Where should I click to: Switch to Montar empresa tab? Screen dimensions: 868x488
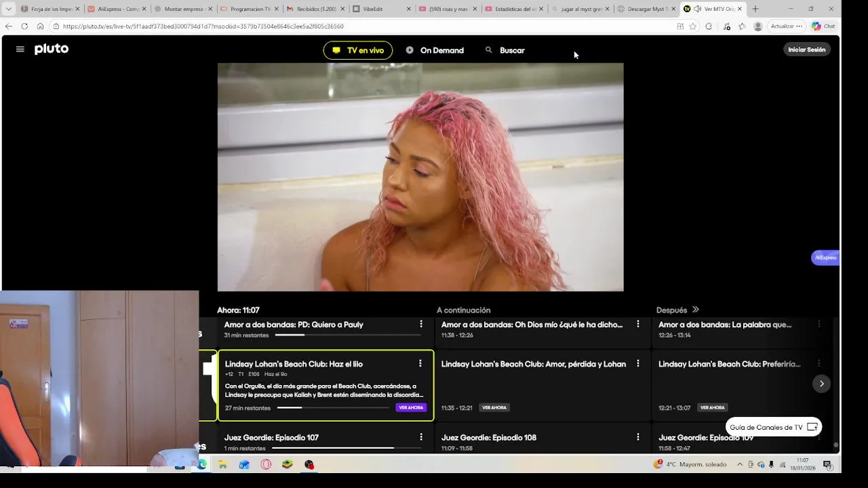tap(184, 9)
